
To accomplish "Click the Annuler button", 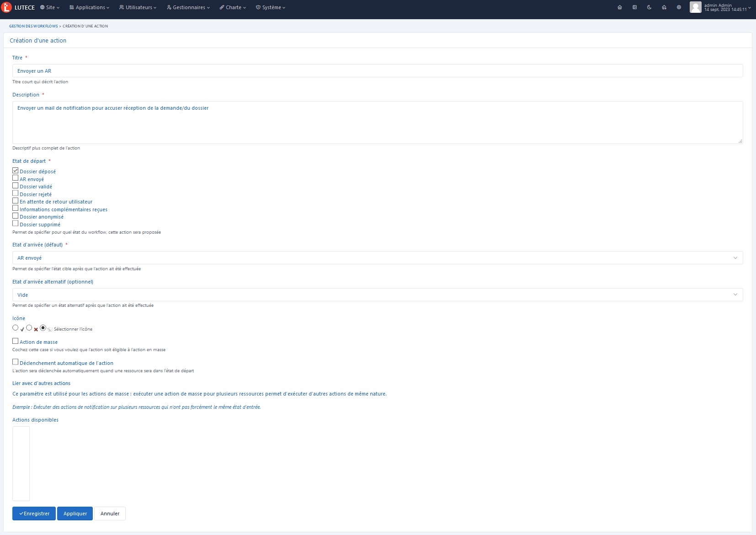I will click(x=110, y=514).
